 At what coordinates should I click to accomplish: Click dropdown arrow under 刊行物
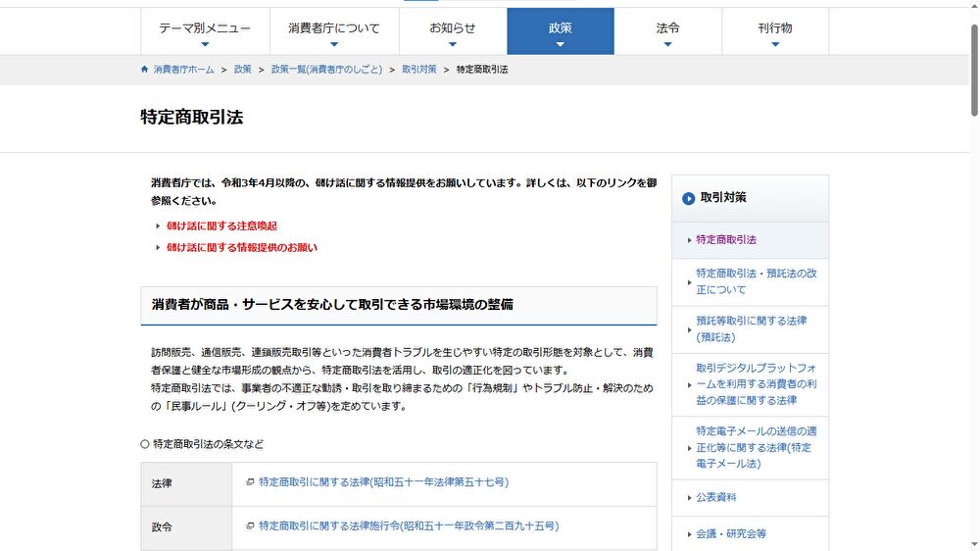[775, 44]
